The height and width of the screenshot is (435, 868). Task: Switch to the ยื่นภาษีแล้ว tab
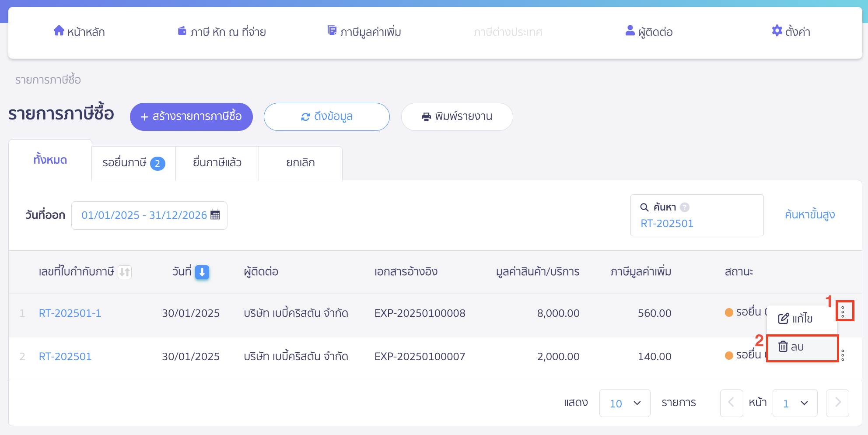point(217,163)
